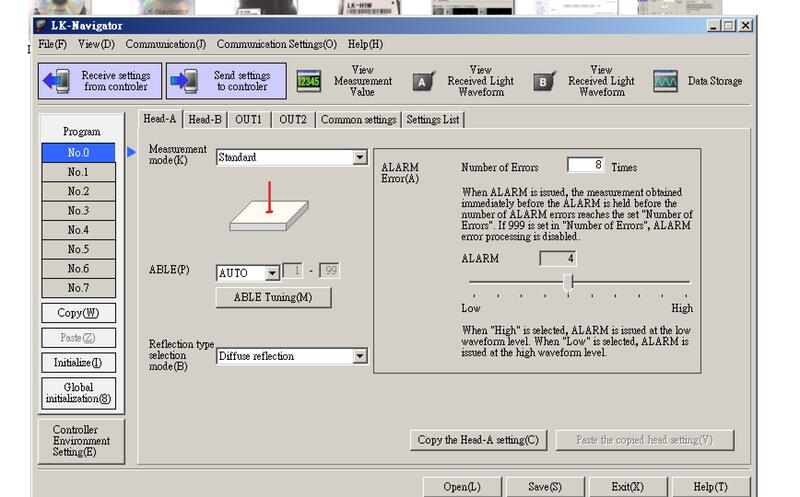Open the Common settings tab

point(358,119)
